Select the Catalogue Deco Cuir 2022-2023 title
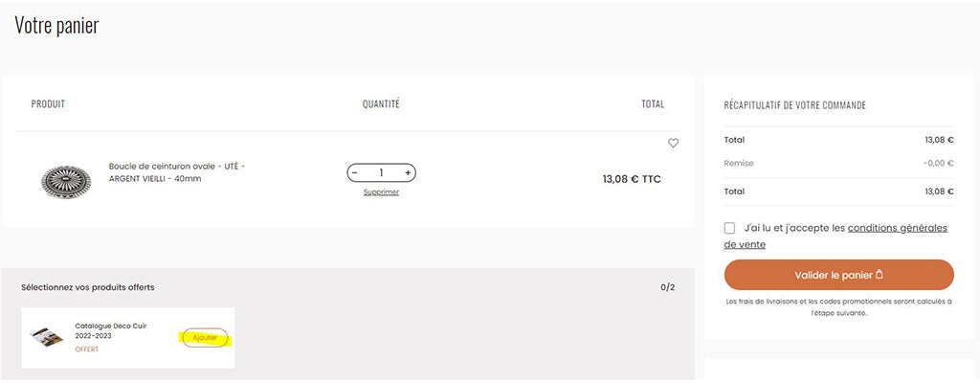This screenshot has height=383, width=980. pos(111,331)
